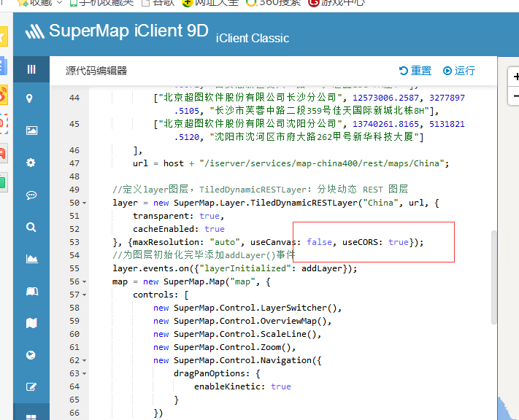Collapse code fold arrow at line 50
Viewport: 519px width, 420px height.
pos(85,203)
